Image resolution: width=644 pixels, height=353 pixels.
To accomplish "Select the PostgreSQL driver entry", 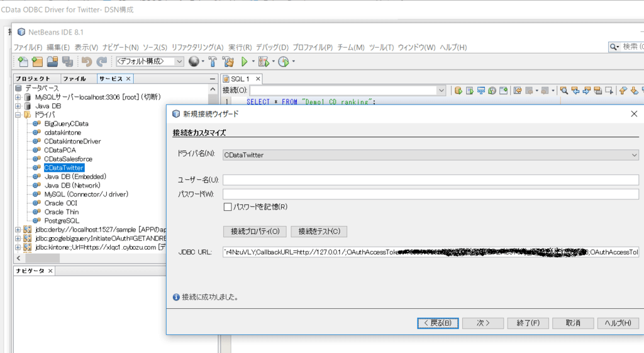I will 62,221.
